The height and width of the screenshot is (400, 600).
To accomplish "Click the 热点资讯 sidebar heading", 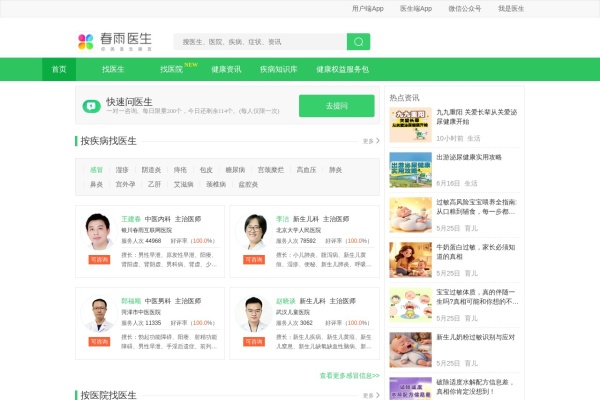I will 404,98.
